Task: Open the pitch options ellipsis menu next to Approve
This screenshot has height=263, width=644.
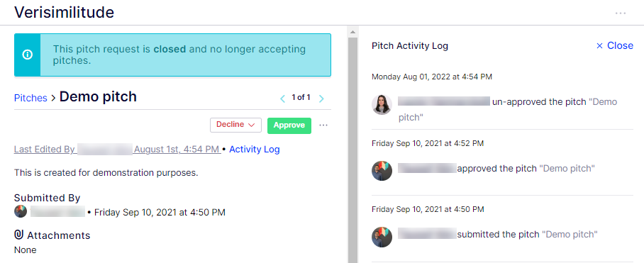Action: coord(323,125)
